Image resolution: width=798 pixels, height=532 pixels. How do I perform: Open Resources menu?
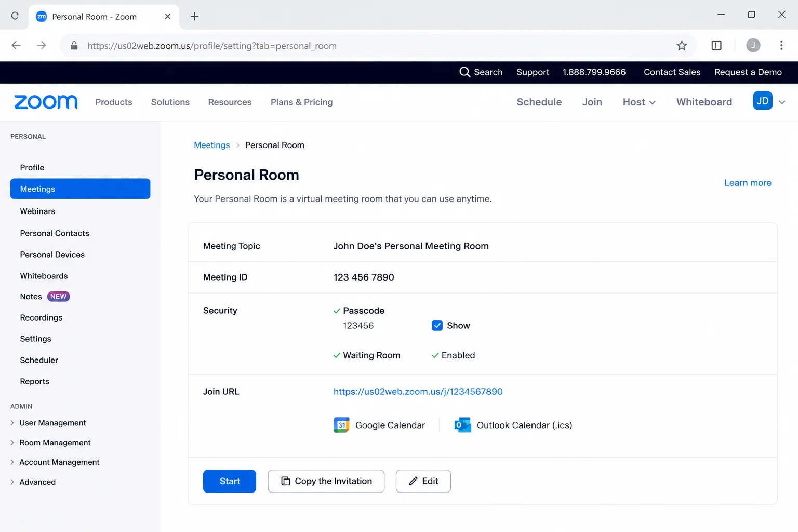230,102
